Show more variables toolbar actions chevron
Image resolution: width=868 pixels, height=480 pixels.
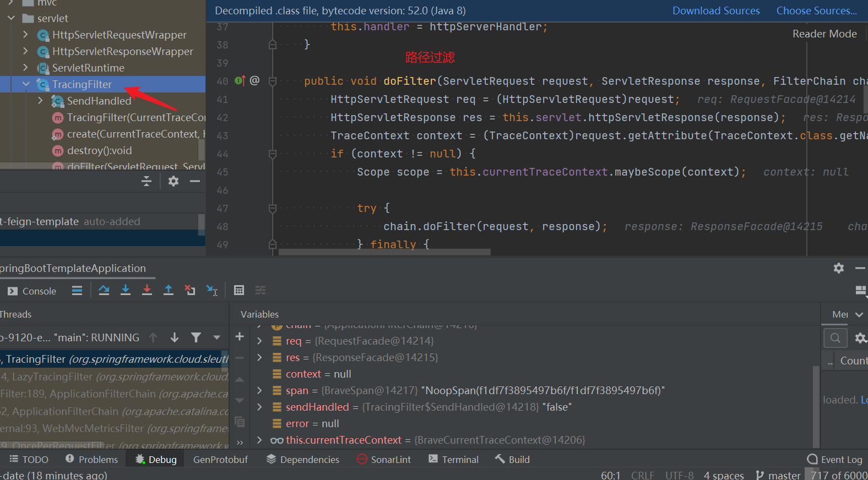point(240,442)
